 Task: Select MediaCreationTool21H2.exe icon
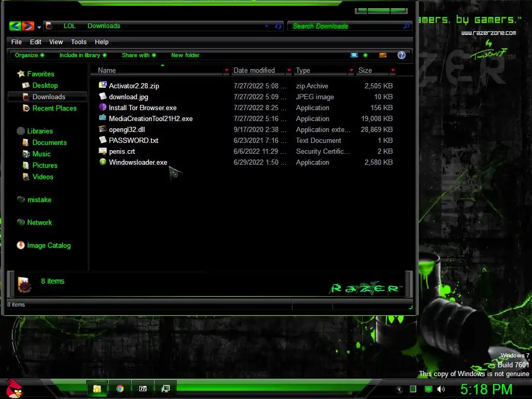[x=102, y=118]
